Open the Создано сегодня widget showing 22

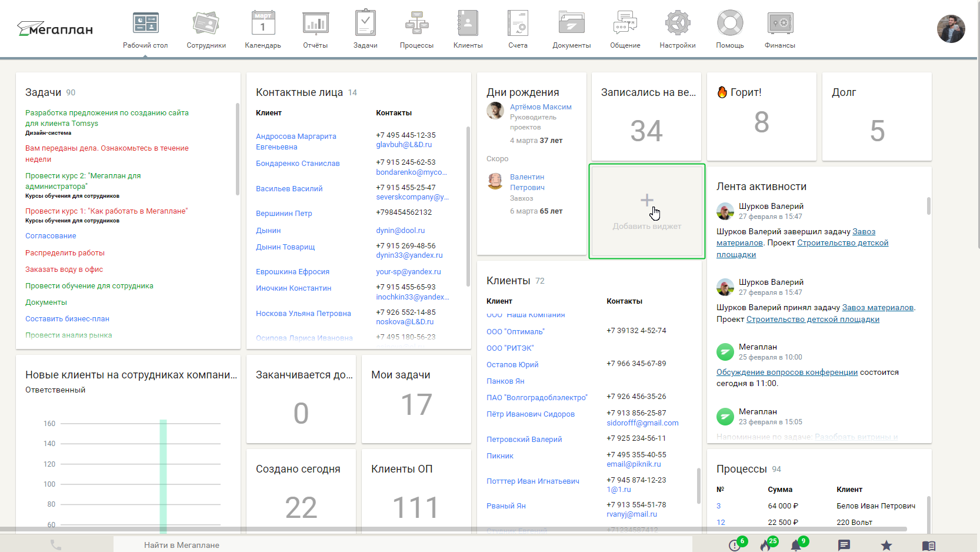301,492
